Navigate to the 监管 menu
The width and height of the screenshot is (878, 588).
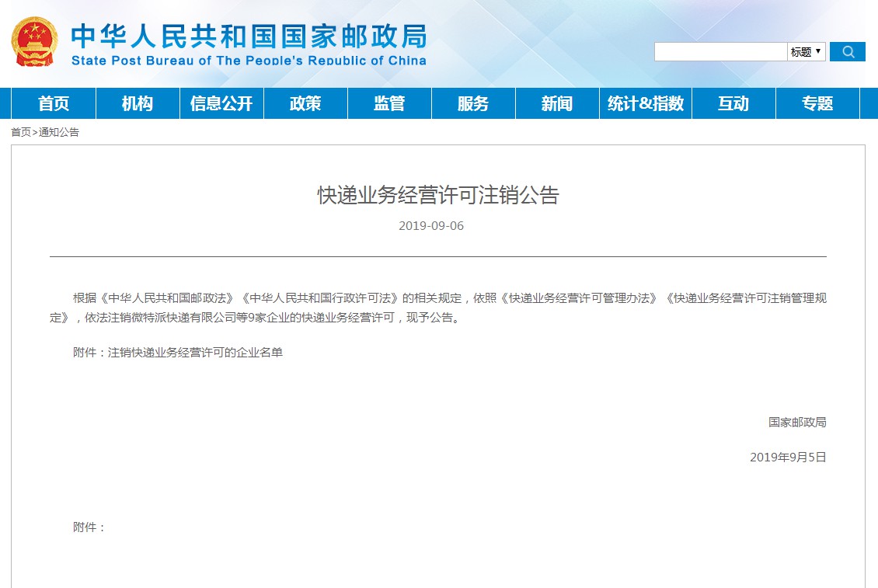click(x=389, y=103)
